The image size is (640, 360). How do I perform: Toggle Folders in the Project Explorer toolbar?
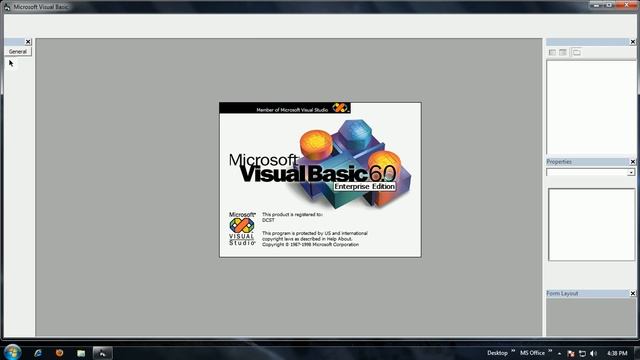576,52
